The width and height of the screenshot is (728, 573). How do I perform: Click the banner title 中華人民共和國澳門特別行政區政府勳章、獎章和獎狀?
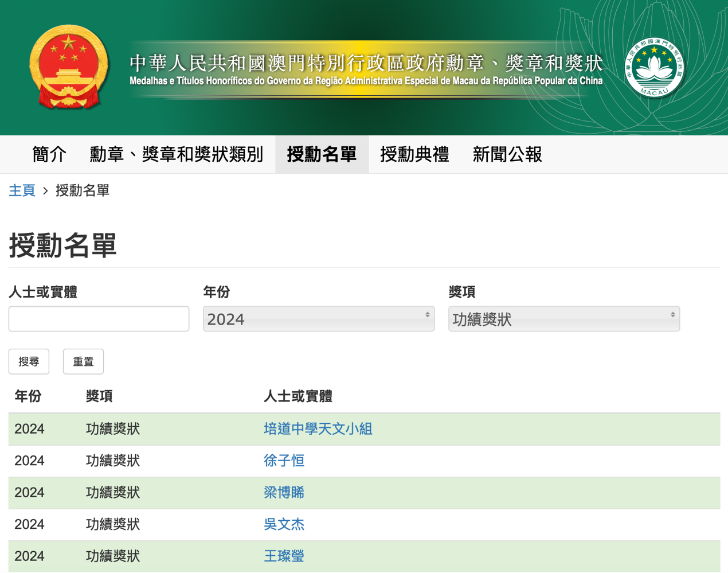pyautogui.click(x=366, y=63)
